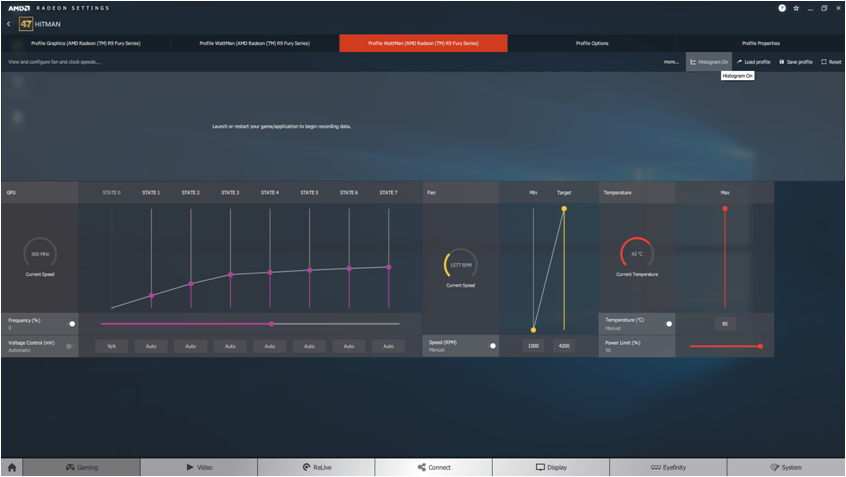Go back using the arrow beside HITMAN
This screenshot has width=846, height=477.
pos(9,24)
